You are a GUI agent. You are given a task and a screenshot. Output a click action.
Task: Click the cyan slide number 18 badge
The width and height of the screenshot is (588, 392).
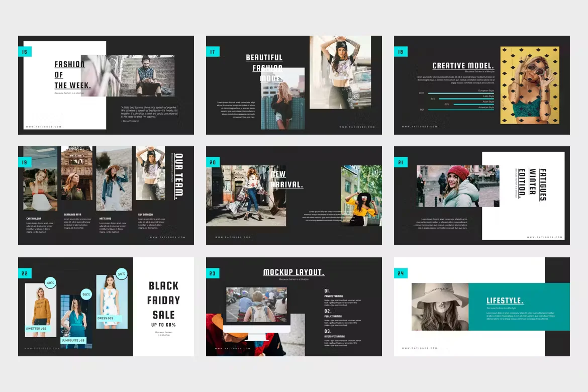401,51
